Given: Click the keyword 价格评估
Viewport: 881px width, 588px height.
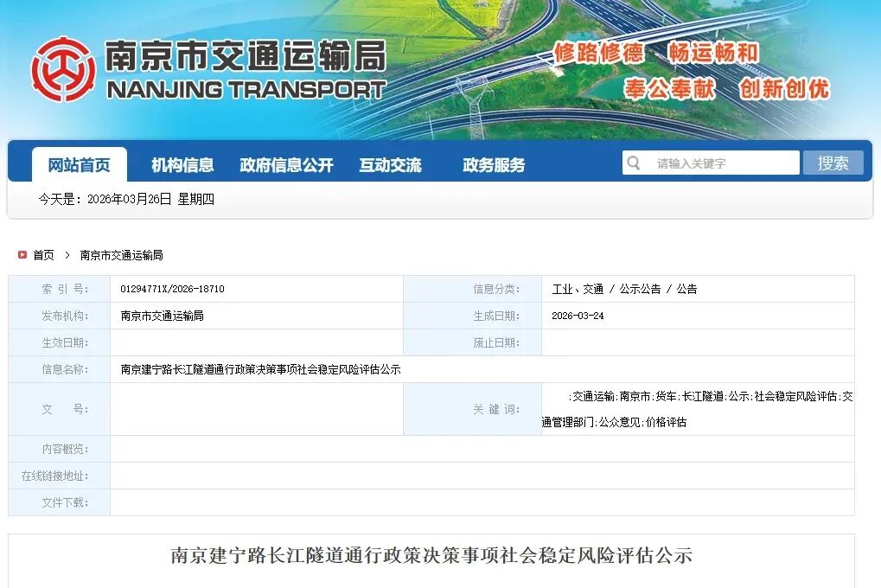Looking at the screenshot, I should [x=667, y=419].
